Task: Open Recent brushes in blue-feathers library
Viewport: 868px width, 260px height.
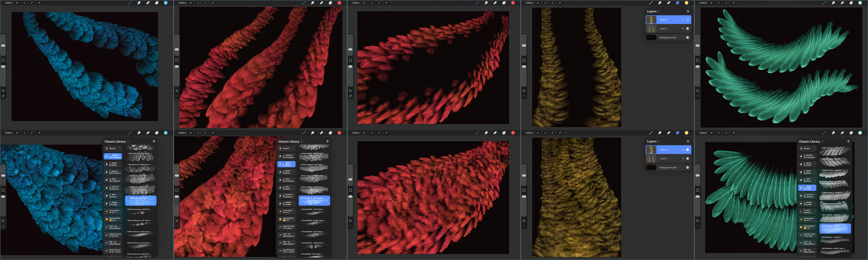Action: pos(113,148)
